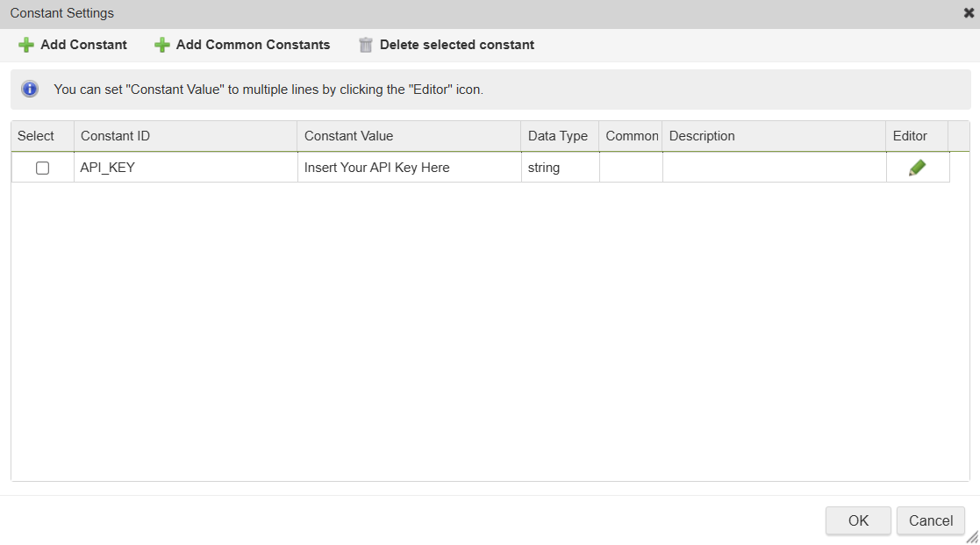Choose Delete selected constant text
This screenshot has height=545, width=980.
tap(456, 45)
